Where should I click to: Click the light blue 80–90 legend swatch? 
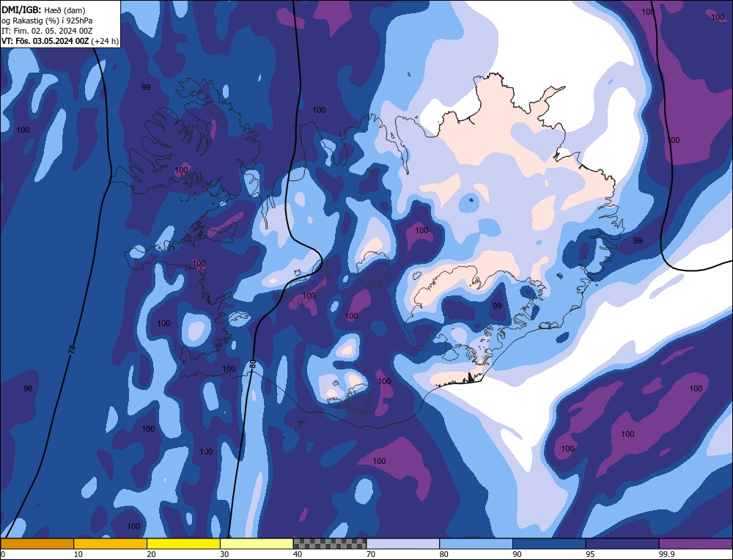point(476,544)
